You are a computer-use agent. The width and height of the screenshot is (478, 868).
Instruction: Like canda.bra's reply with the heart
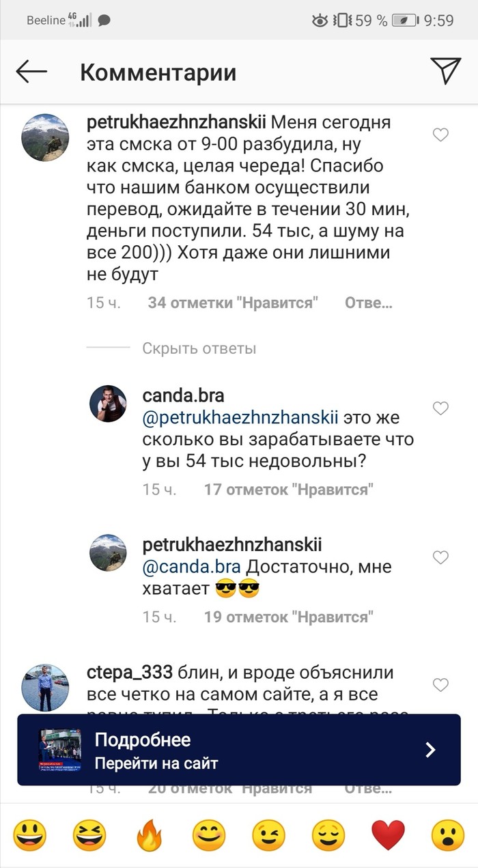tap(441, 408)
